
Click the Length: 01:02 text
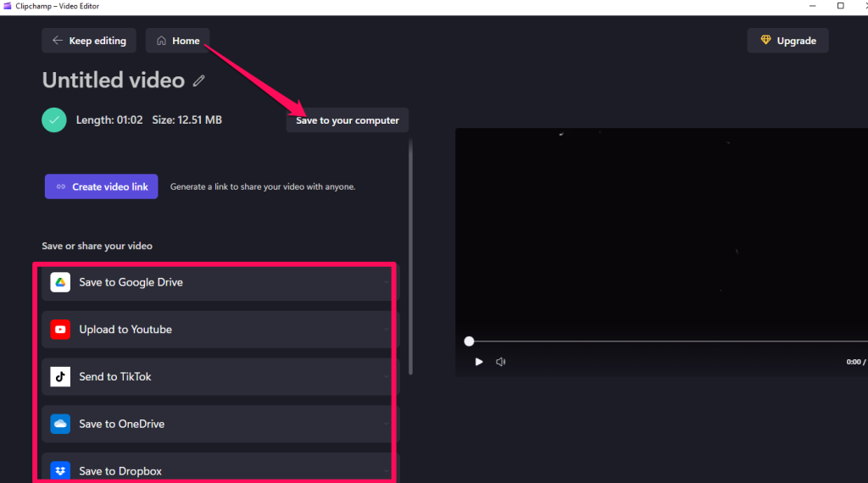pos(109,120)
